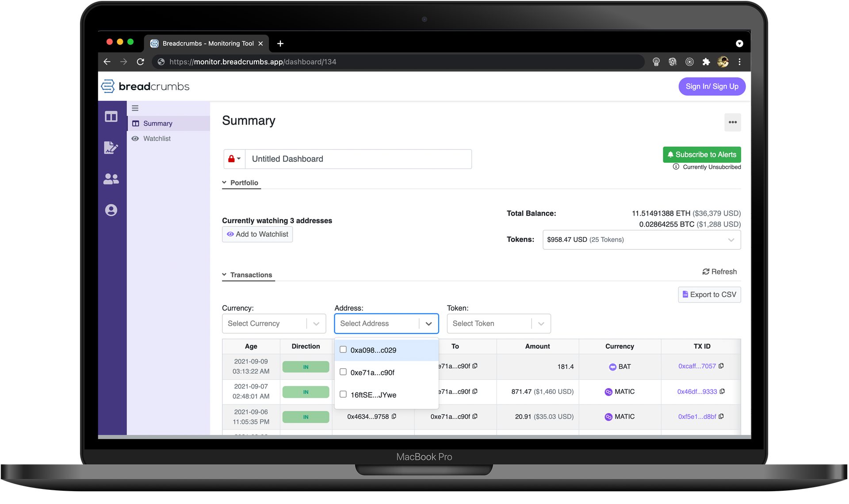
Task: Reload the page with the browser refresh icon
Action: [141, 62]
